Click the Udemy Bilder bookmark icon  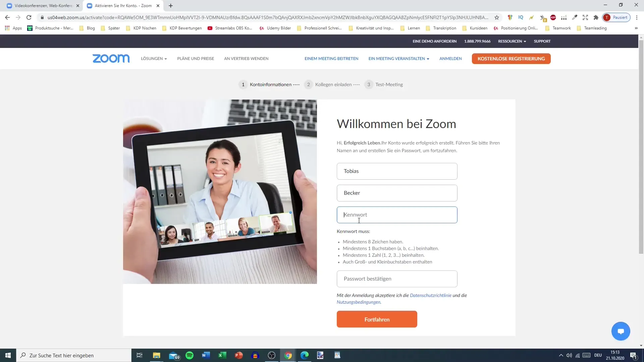click(x=261, y=28)
